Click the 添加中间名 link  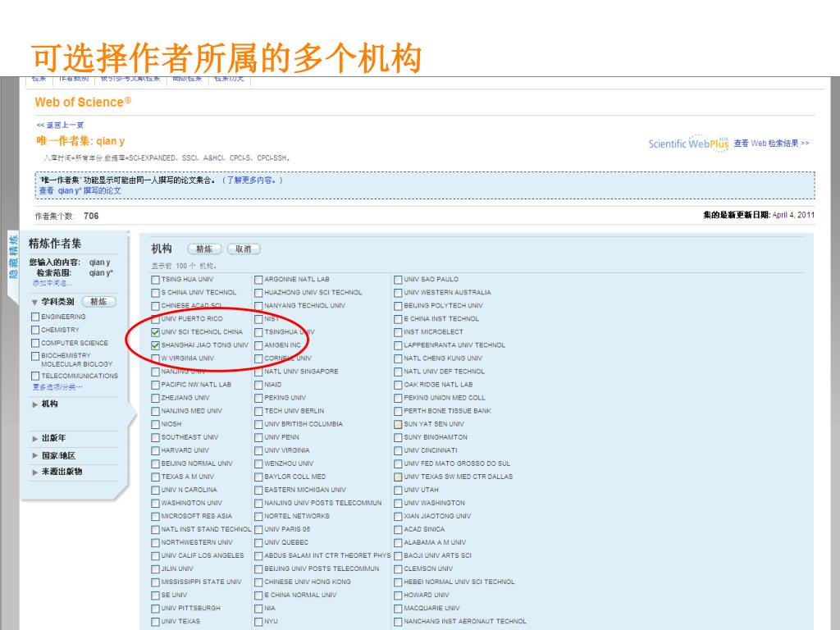click(x=52, y=283)
